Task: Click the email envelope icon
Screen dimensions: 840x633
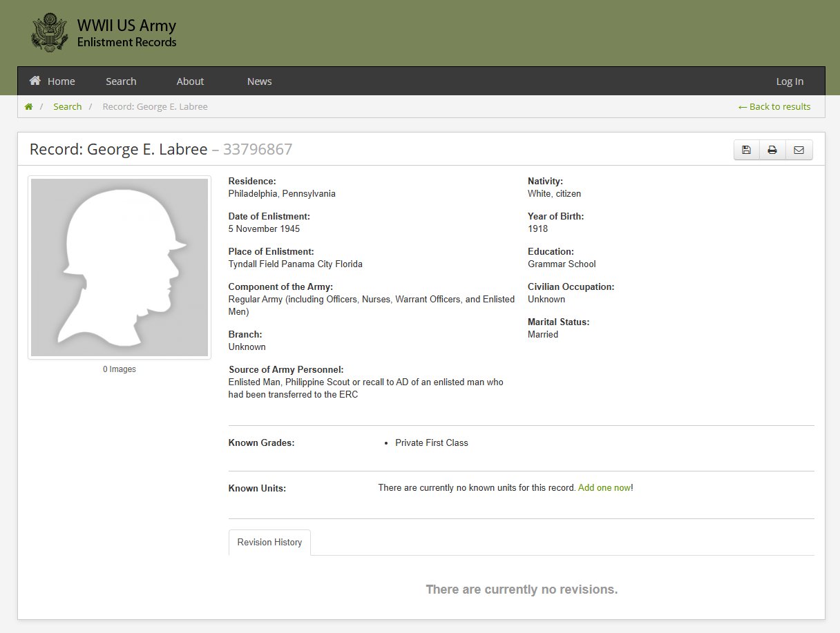Action: [x=799, y=150]
